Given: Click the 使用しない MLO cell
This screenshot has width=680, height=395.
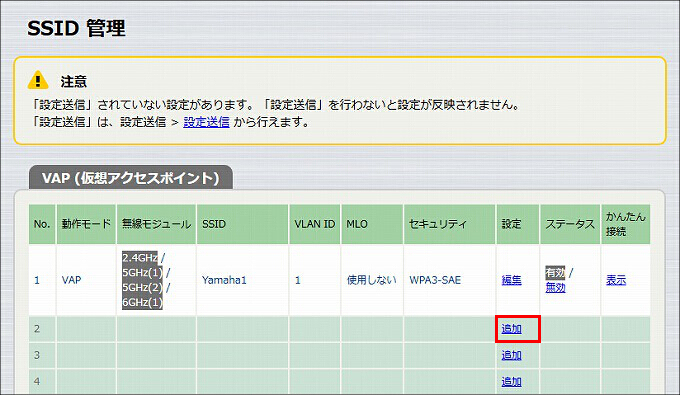Looking at the screenshot, I should 372,280.
